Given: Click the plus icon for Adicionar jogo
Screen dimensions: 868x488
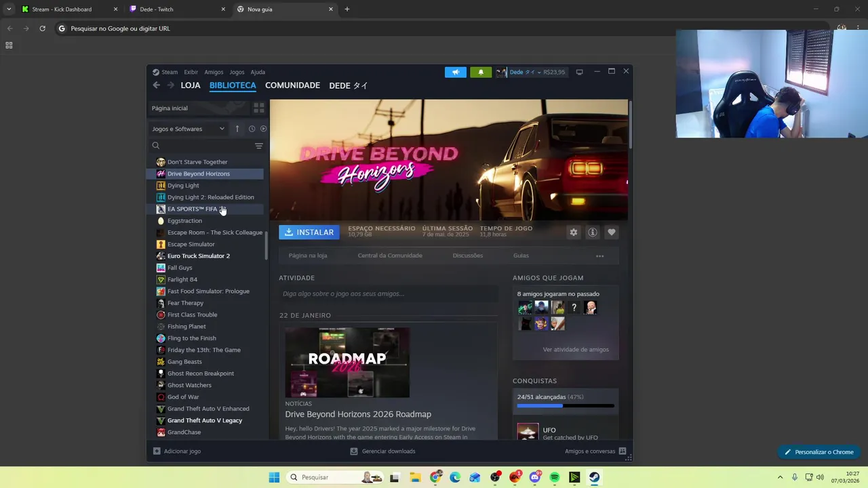Looking at the screenshot, I should 157,451.
